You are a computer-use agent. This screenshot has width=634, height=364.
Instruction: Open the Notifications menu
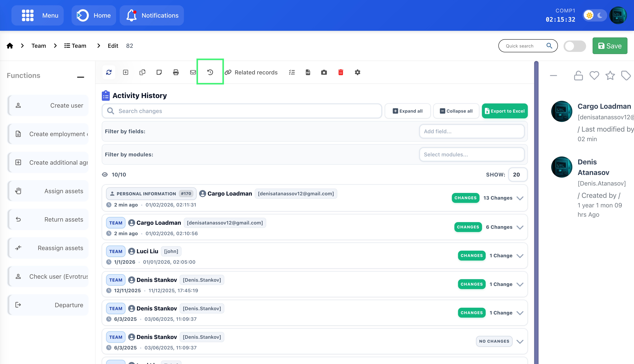click(152, 15)
